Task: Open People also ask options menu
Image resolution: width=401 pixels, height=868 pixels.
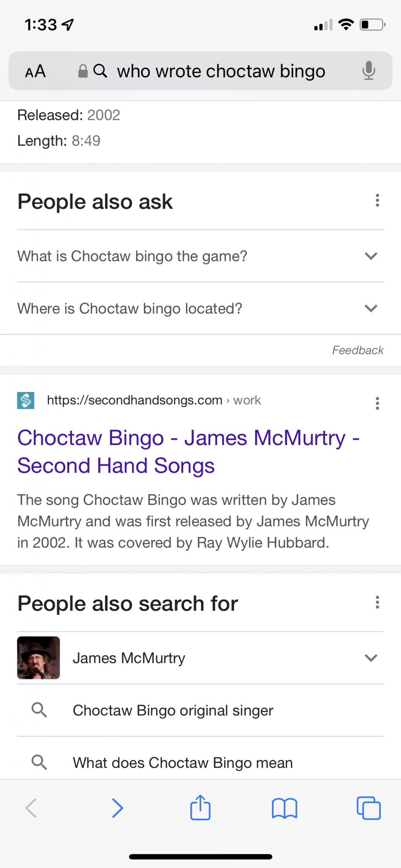Action: [x=377, y=200]
